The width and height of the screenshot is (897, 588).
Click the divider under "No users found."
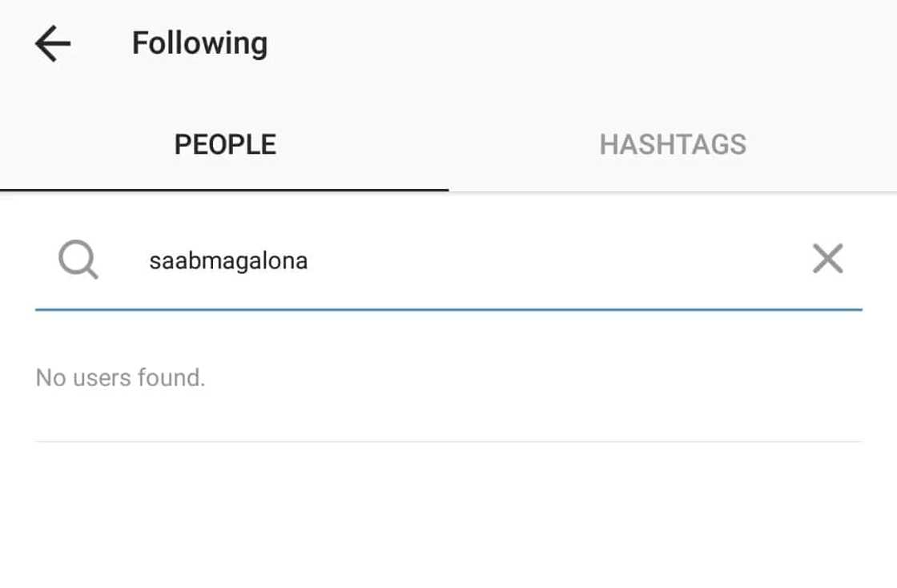(x=448, y=441)
